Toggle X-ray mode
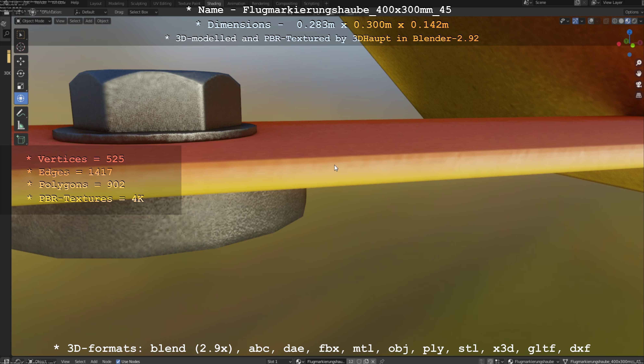 point(606,21)
